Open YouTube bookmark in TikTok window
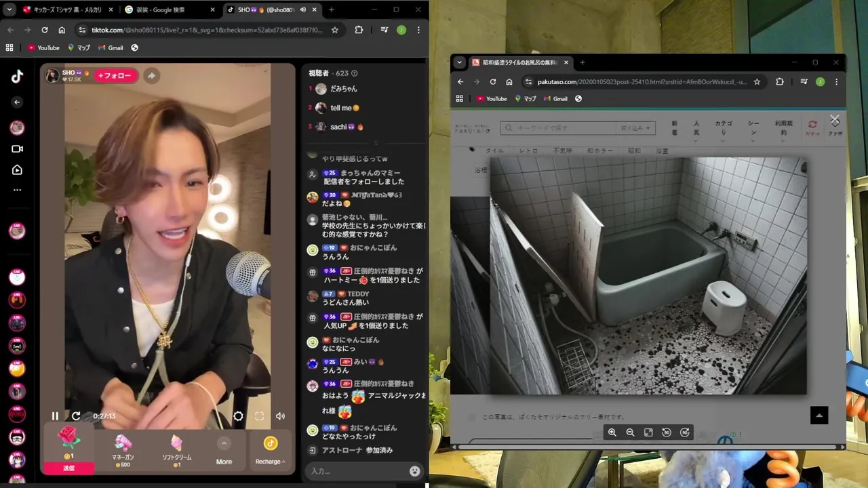This screenshot has width=868, height=488. (x=43, y=47)
